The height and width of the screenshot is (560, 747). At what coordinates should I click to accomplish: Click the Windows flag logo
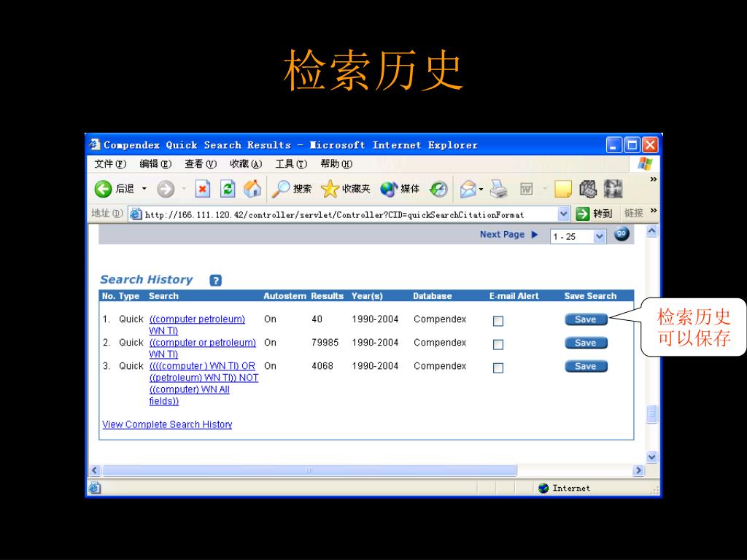coord(645,163)
